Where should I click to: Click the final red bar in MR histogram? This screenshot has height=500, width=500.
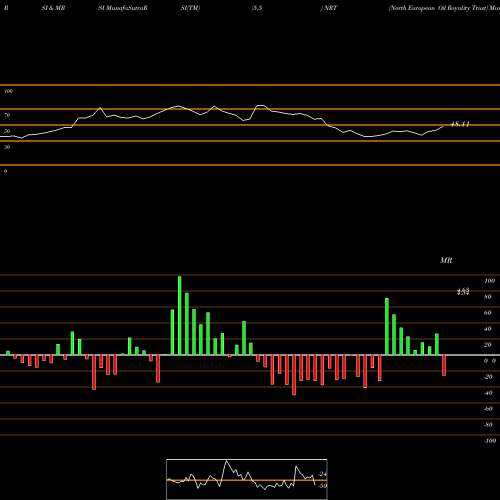(444, 365)
